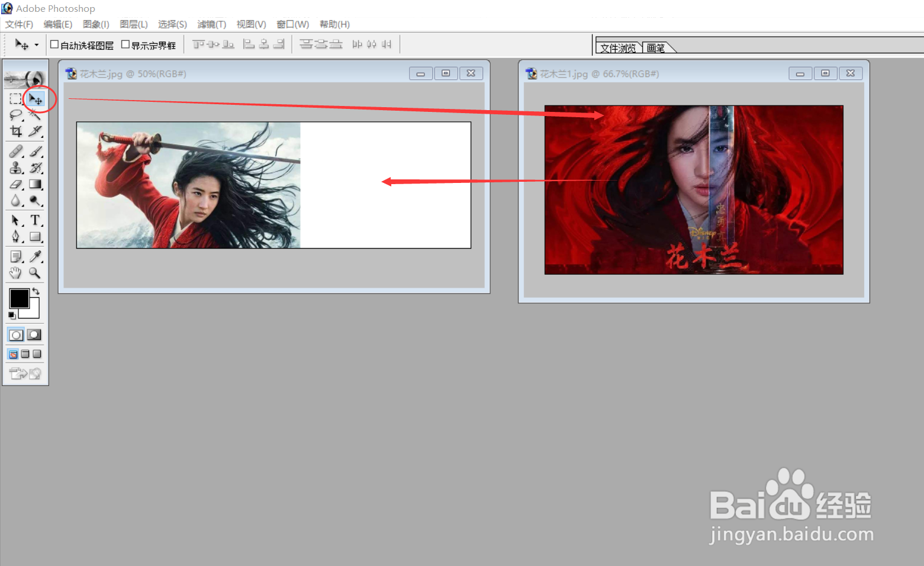Select the Dodge tool
924x566 pixels.
coord(36,201)
